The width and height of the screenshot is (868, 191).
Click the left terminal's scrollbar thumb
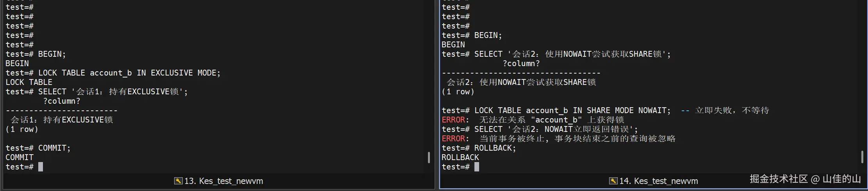point(429,157)
